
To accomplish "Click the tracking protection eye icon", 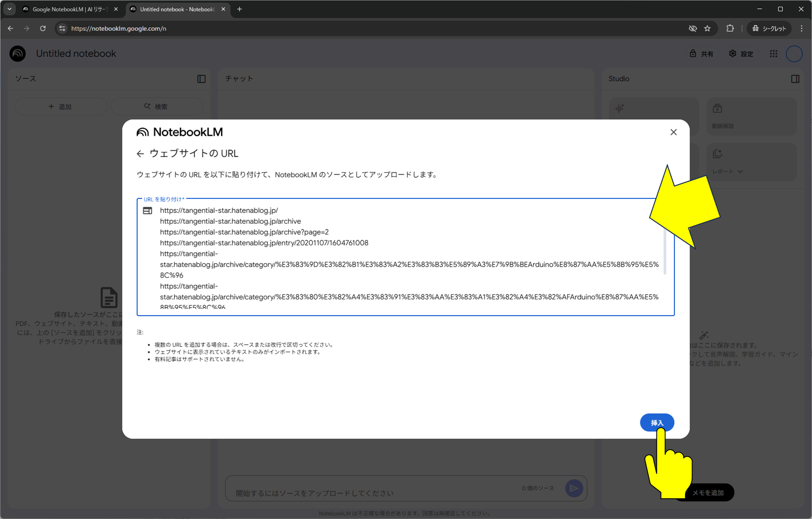I will [x=693, y=29].
